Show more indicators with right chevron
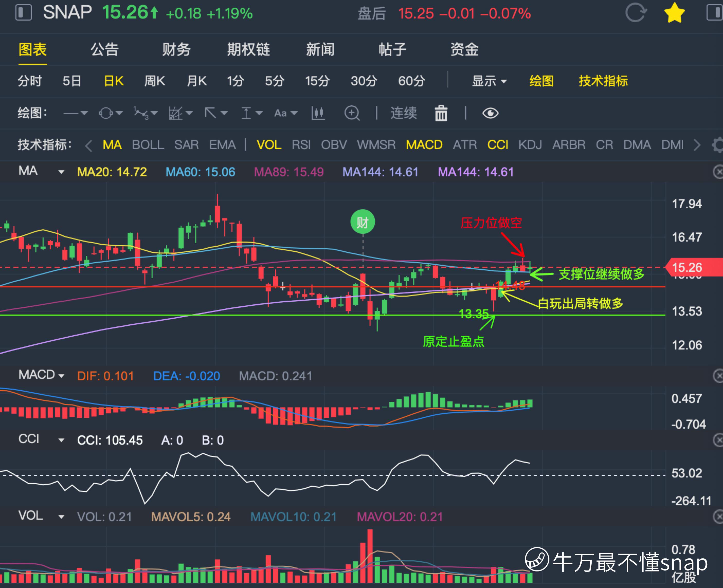This screenshot has height=588, width=723. pyautogui.click(x=697, y=145)
